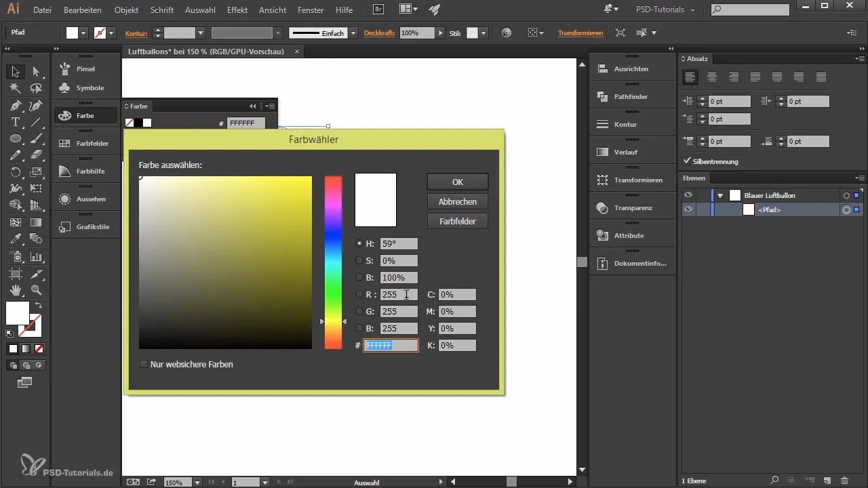868x488 pixels.
Task: Select the Direct Selection tool
Action: click(36, 71)
